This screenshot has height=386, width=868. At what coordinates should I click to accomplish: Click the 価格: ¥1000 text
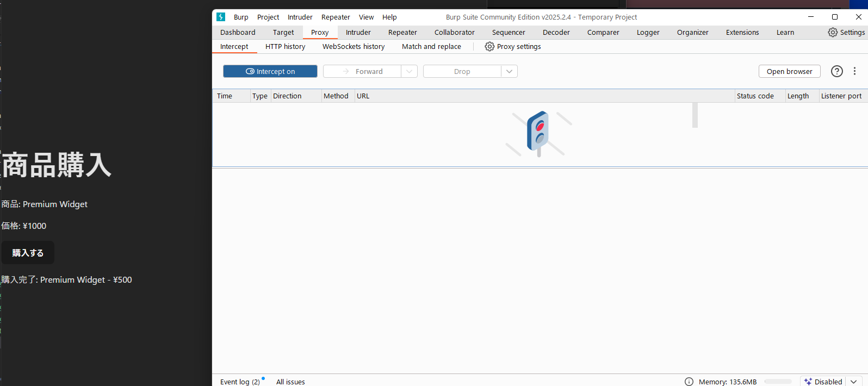point(23,226)
